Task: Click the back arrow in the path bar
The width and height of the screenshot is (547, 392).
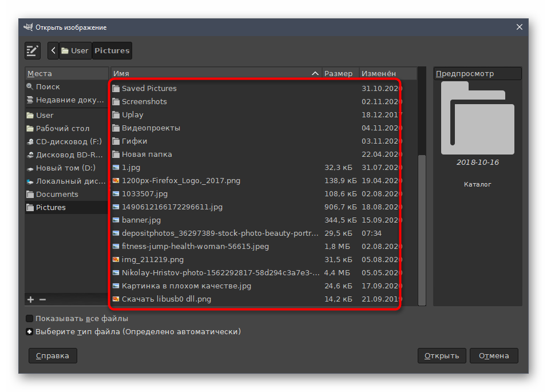Action: tap(53, 50)
